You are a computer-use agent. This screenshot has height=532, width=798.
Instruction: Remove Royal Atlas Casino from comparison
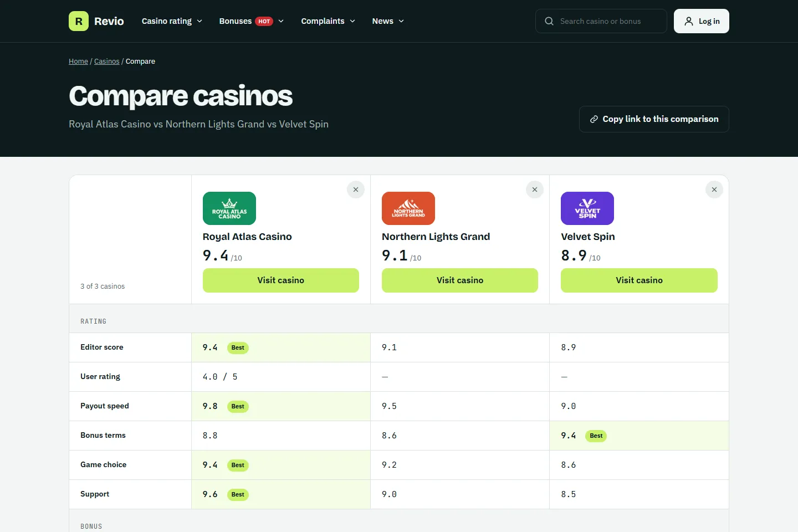(x=356, y=190)
